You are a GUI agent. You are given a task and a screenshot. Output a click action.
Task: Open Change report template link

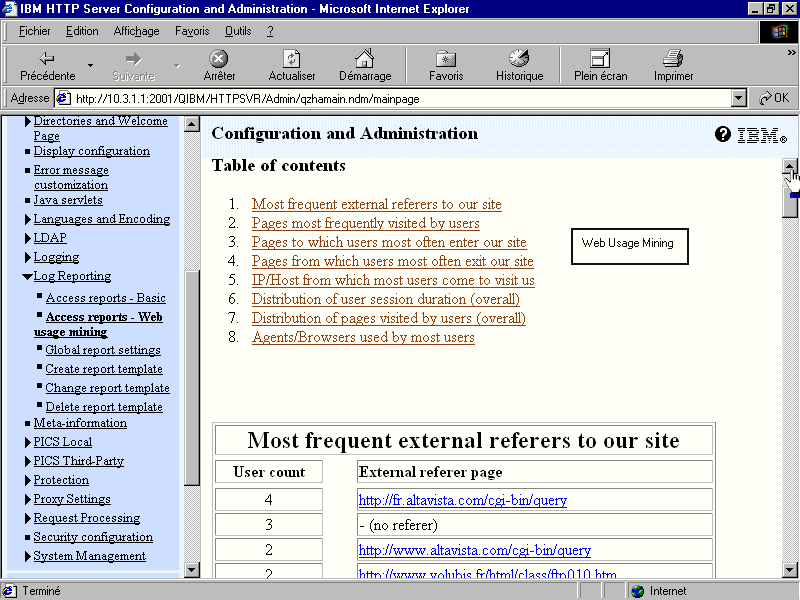(x=108, y=388)
